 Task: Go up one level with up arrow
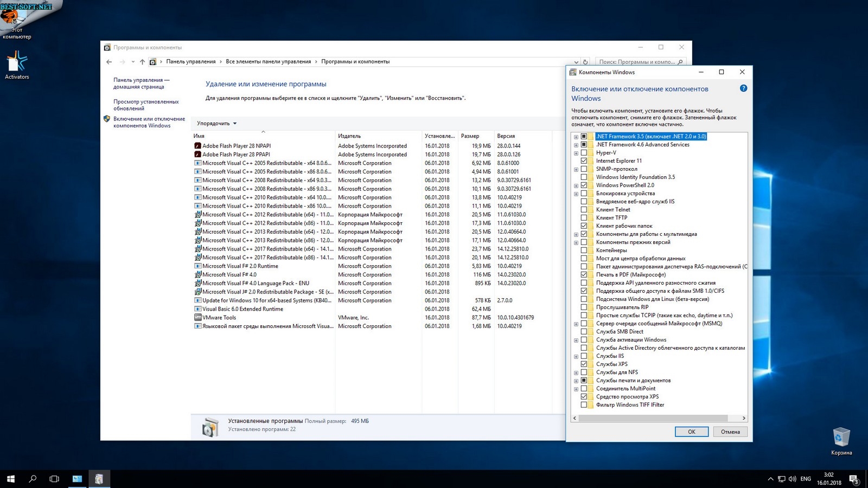pyautogui.click(x=142, y=62)
